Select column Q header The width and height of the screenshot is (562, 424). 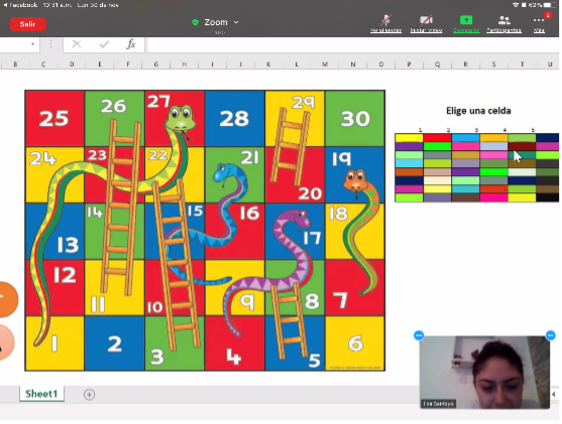[x=437, y=64]
